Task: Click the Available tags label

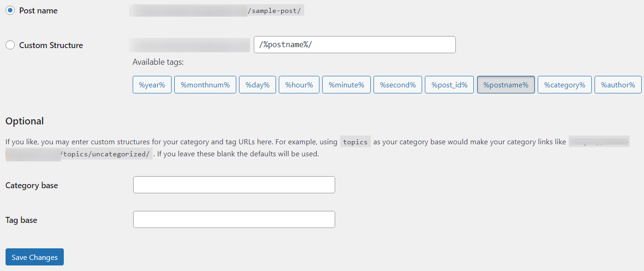Action: [x=158, y=62]
